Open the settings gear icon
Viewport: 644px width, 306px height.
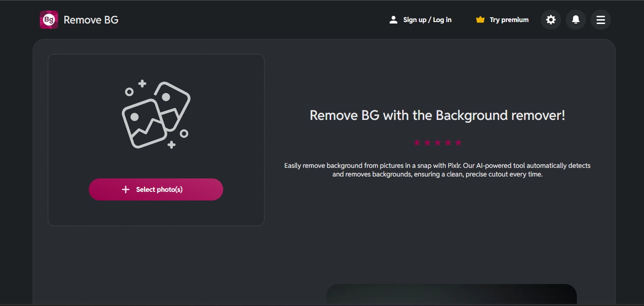(x=551, y=20)
